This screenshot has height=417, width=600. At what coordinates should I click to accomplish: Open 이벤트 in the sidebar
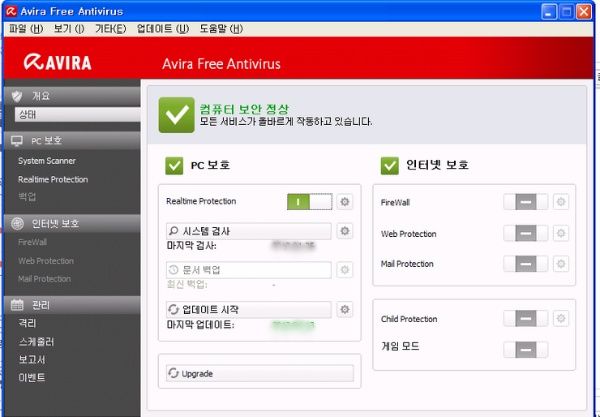click(32, 378)
